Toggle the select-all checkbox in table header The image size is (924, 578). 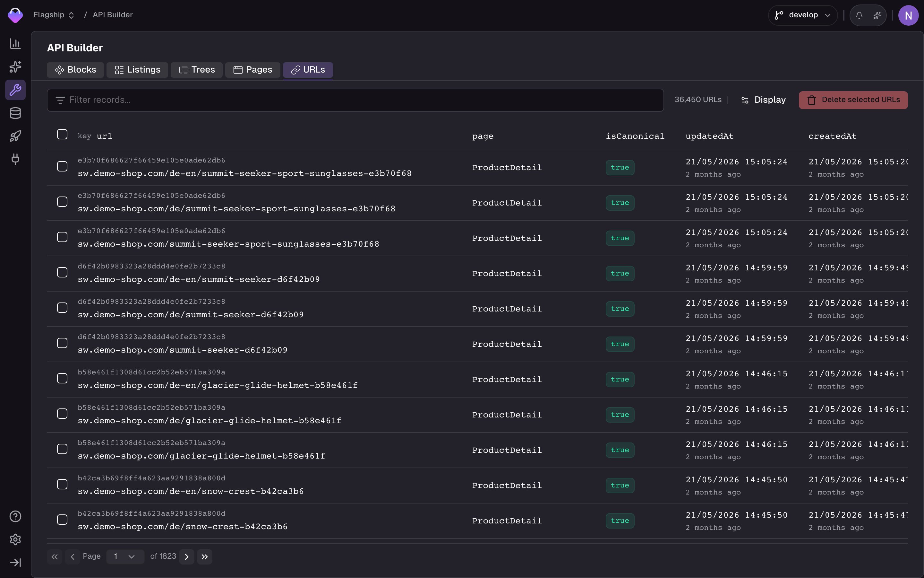point(62,134)
